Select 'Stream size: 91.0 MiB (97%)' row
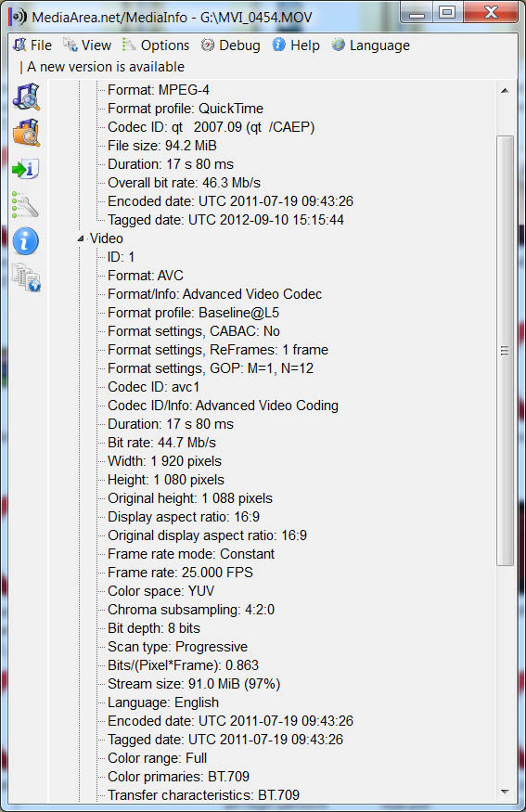This screenshot has width=526, height=812. click(x=194, y=684)
